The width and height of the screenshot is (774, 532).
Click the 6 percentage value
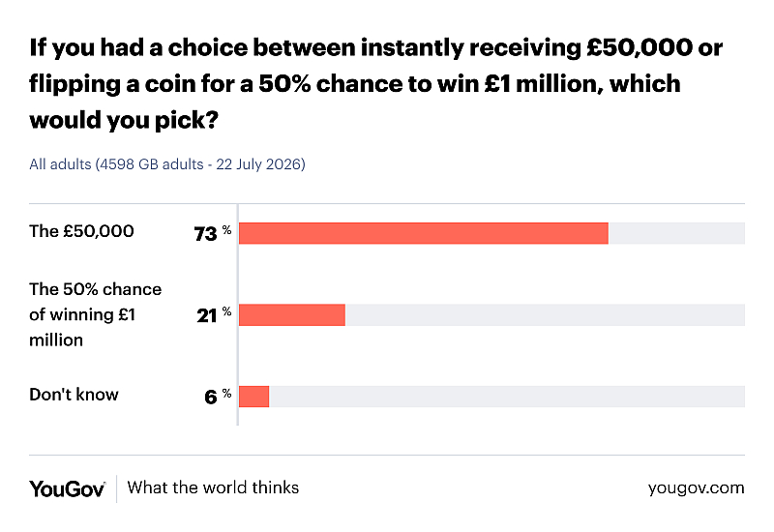point(211,398)
